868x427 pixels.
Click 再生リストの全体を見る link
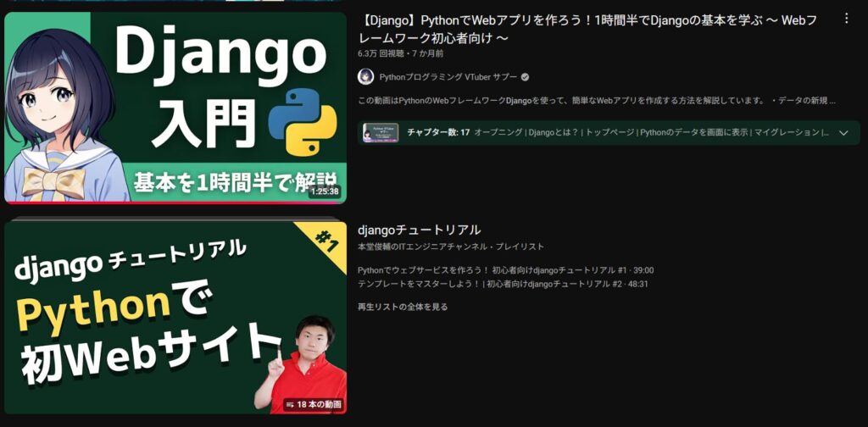(x=403, y=307)
